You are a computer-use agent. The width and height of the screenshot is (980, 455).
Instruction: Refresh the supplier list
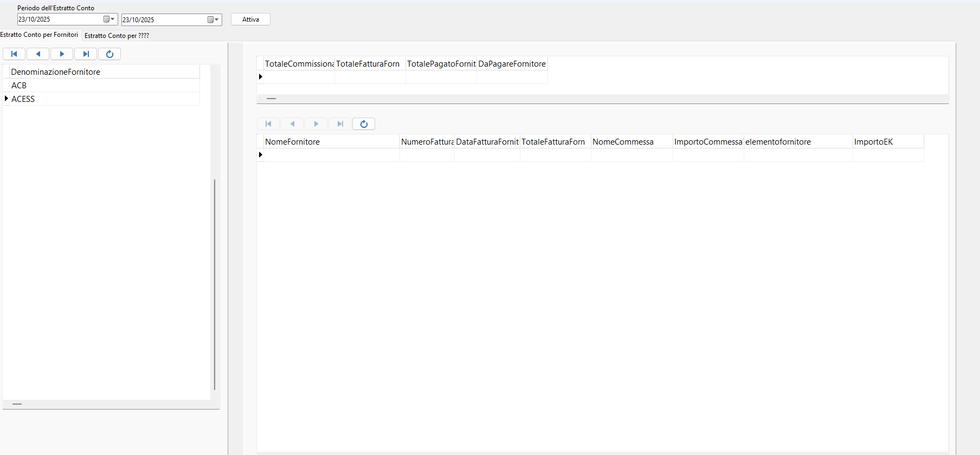click(109, 54)
